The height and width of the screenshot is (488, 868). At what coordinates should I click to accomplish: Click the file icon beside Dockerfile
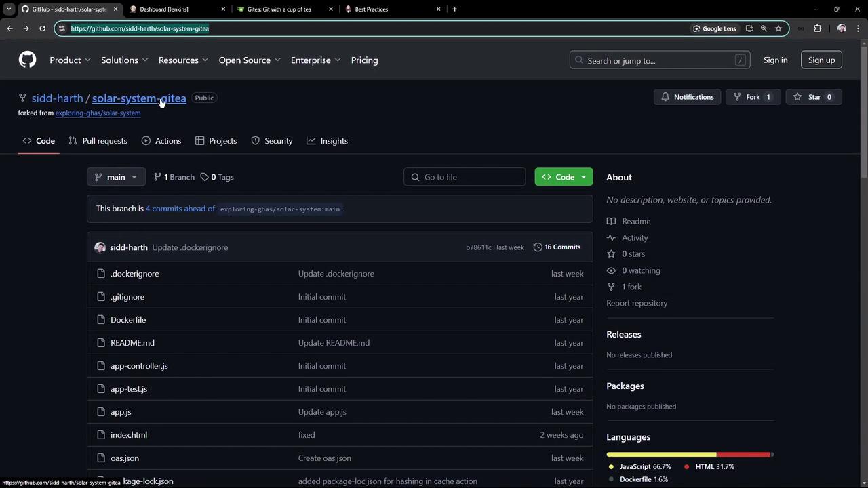101,320
